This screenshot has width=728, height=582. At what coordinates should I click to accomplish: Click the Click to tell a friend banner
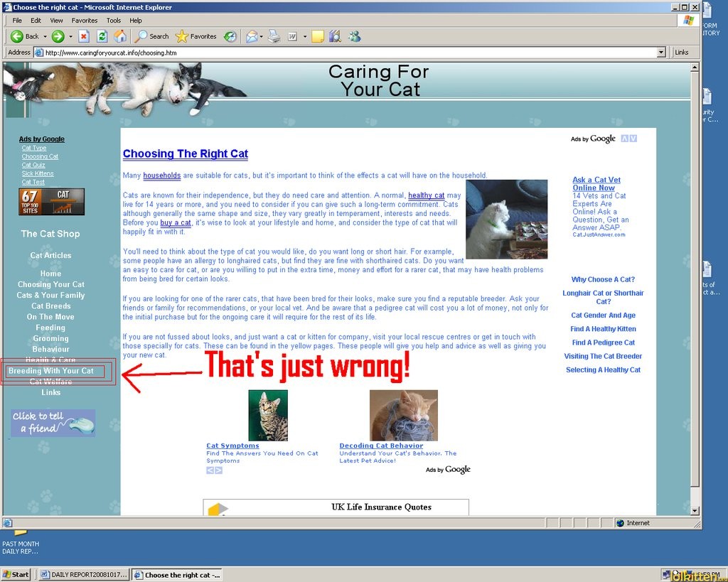pos(53,423)
